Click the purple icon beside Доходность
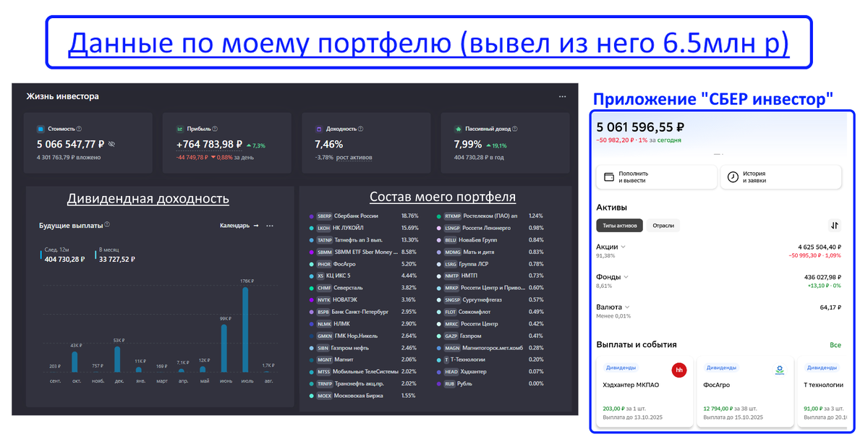868x442 pixels. point(318,129)
